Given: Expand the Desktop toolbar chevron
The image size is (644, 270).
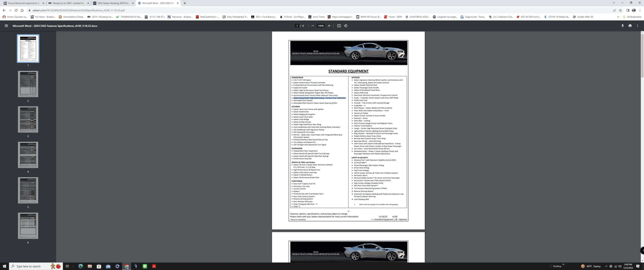Looking at the screenshot, I should (x=563, y=264).
